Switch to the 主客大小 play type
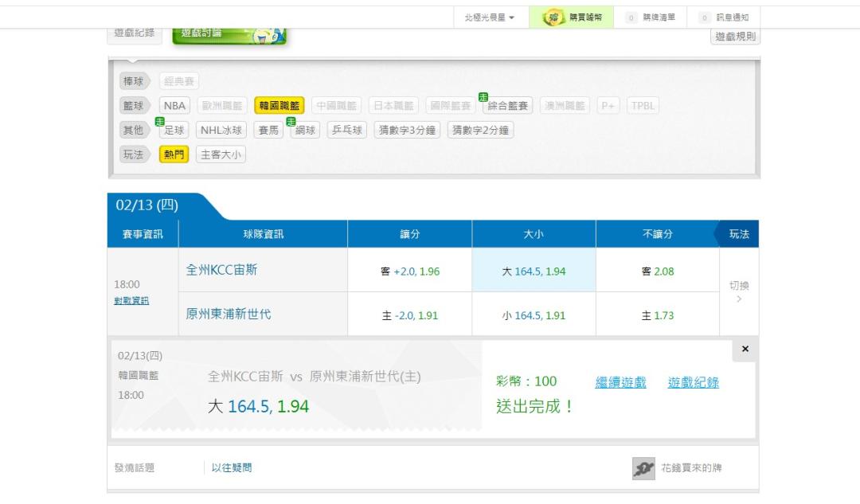The width and height of the screenshot is (860, 504). [x=221, y=154]
